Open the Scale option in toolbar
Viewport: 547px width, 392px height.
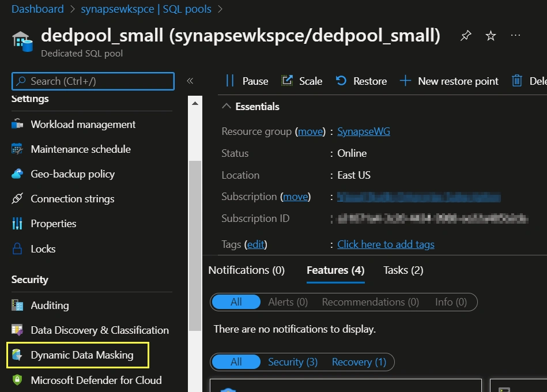302,81
